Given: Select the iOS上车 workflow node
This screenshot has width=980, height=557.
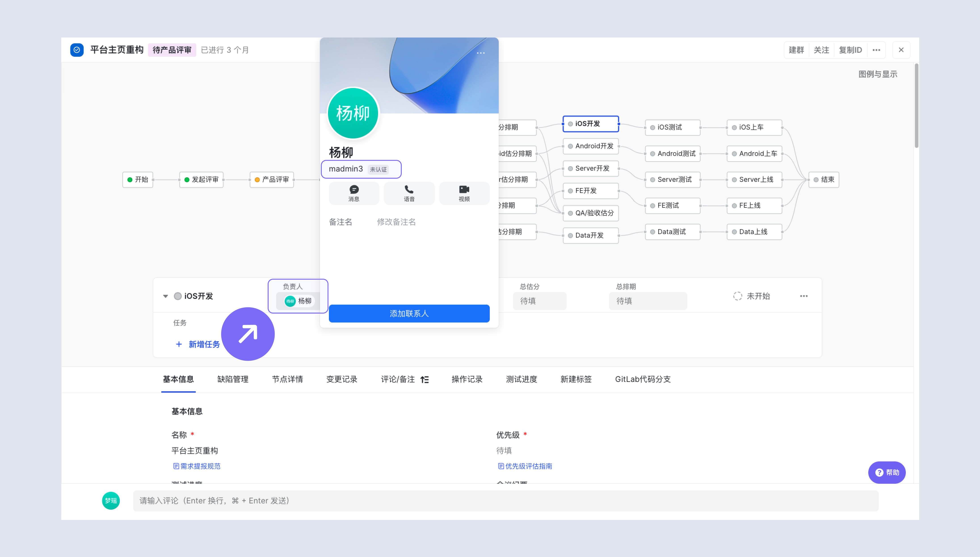Looking at the screenshot, I should click(755, 127).
